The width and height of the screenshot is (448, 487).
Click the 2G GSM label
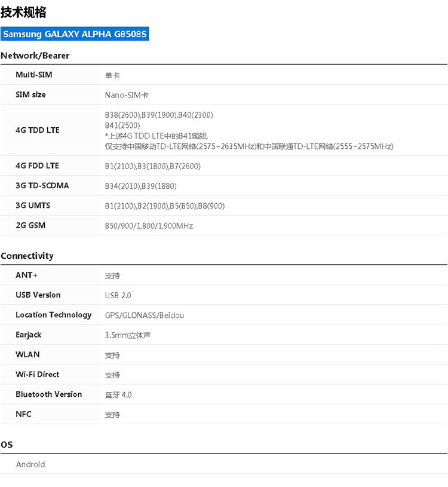tap(30, 225)
